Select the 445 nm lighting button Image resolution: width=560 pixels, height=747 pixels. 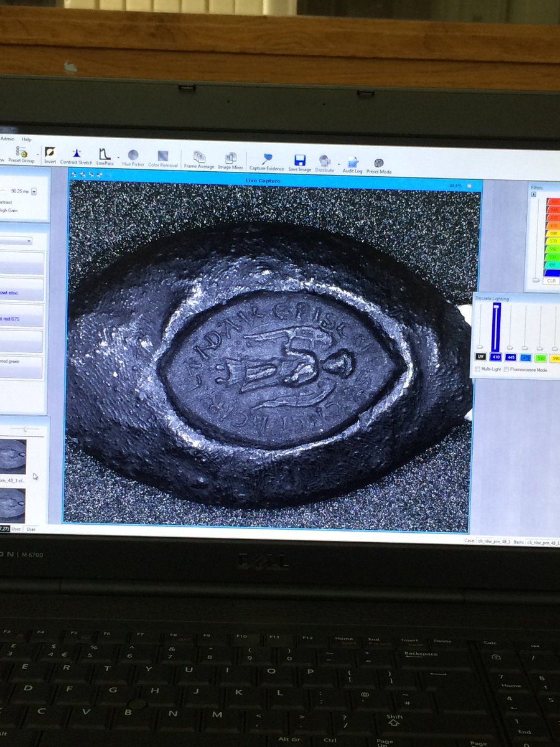[511, 357]
